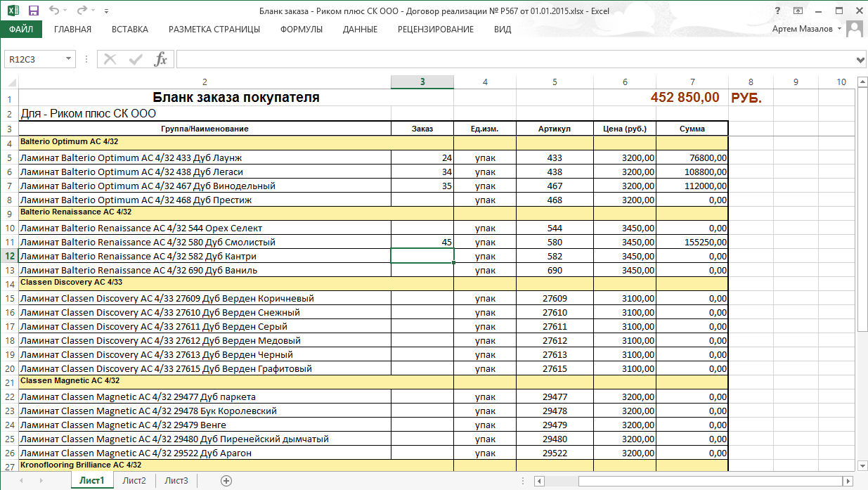This screenshot has width=868, height=490.
Task: Switch to the ФОРМУЛЫ ribbon tab
Action: pyautogui.click(x=301, y=30)
